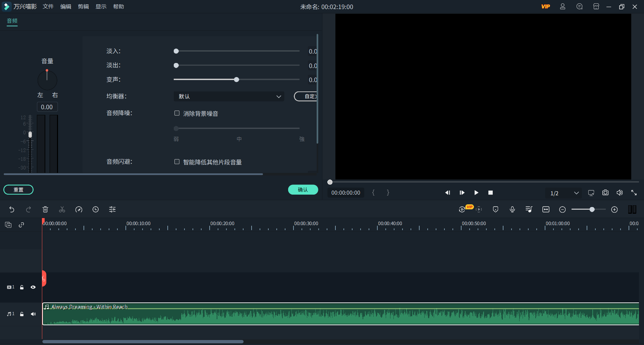Open the 帮助 menu
The image size is (644, 345).
(118, 6)
